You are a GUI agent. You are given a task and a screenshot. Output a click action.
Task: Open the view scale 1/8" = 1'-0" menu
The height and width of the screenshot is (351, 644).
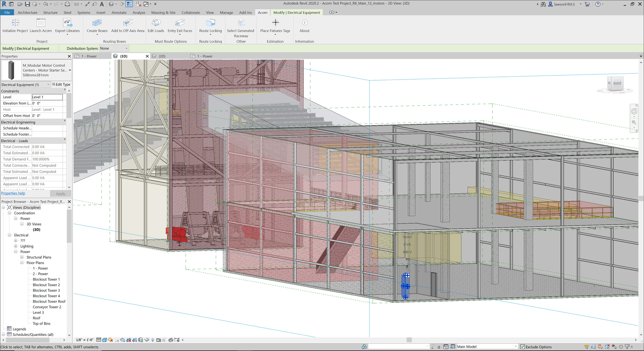85,340
